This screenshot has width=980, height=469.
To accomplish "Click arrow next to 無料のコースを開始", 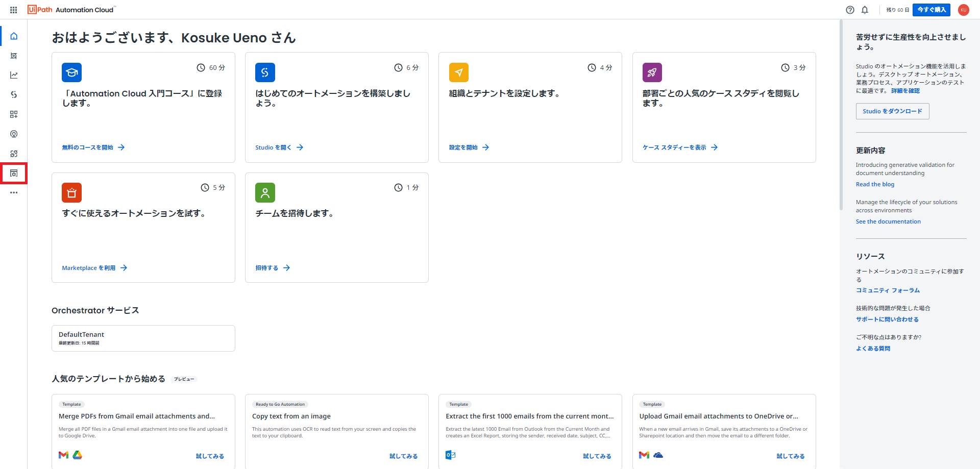I will [121, 147].
